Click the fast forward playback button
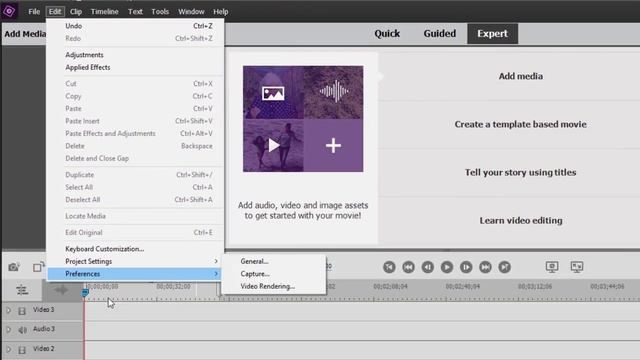This screenshot has height=360, width=640. point(485,267)
